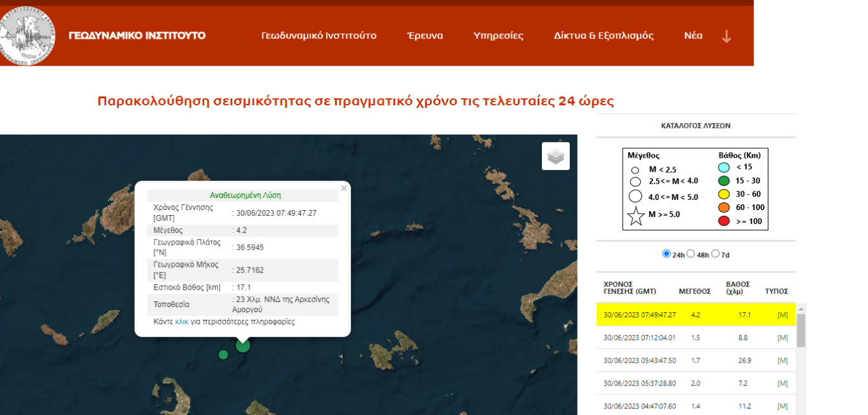Click the red depth >= 100 legend circle
Image resolution: width=868 pixels, height=415 pixels.
(723, 221)
